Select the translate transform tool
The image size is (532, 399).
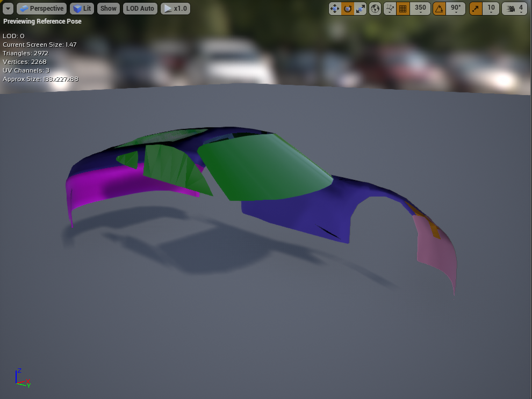pos(335,9)
